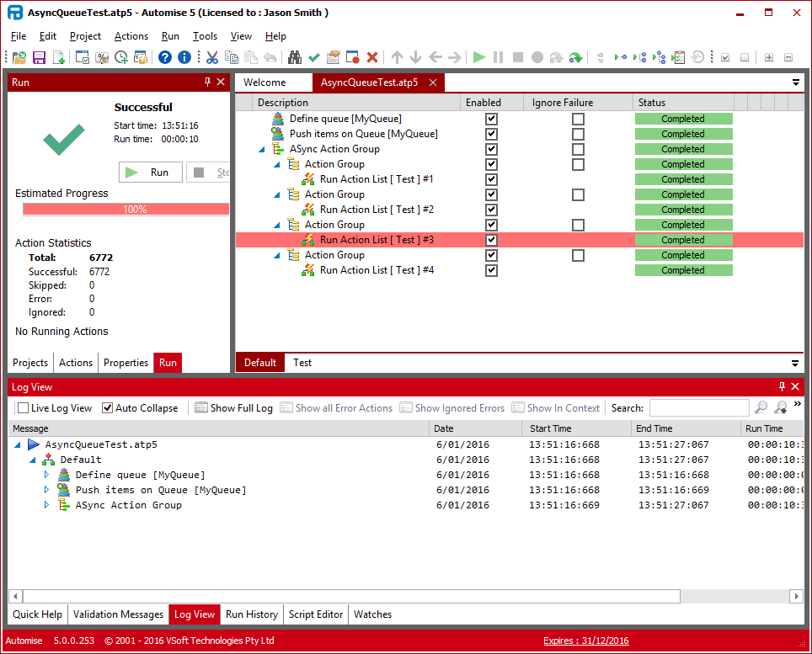This screenshot has width=812, height=654.
Task: Open the Properties panel tab
Action: pyautogui.click(x=126, y=363)
